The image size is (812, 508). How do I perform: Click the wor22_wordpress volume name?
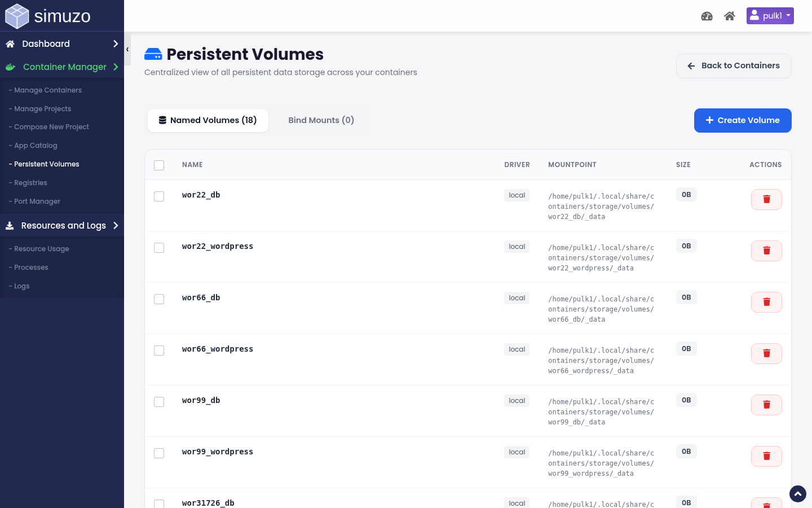click(218, 246)
